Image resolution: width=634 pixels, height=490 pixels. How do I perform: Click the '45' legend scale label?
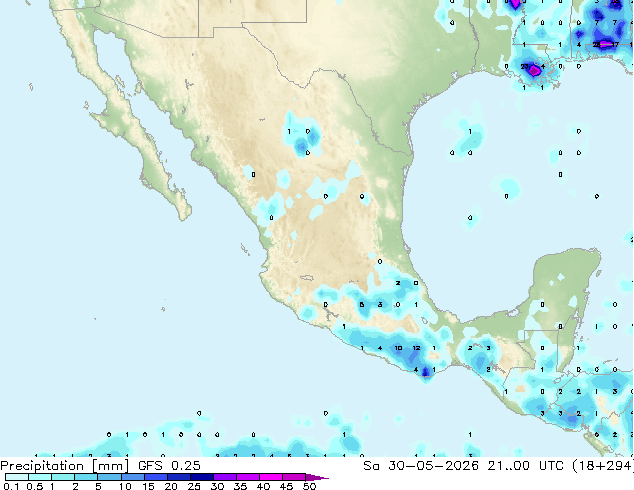tap(286, 486)
